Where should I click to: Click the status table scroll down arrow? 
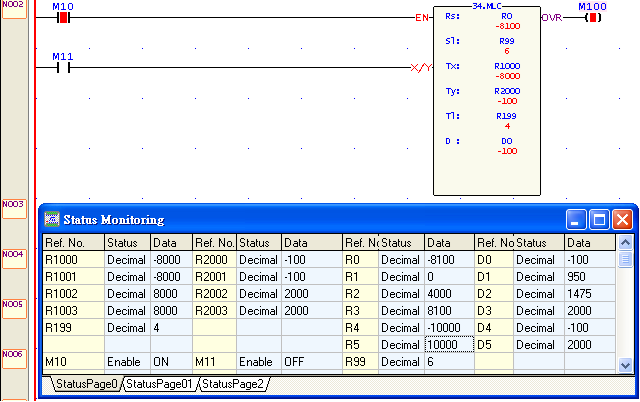click(x=625, y=364)
